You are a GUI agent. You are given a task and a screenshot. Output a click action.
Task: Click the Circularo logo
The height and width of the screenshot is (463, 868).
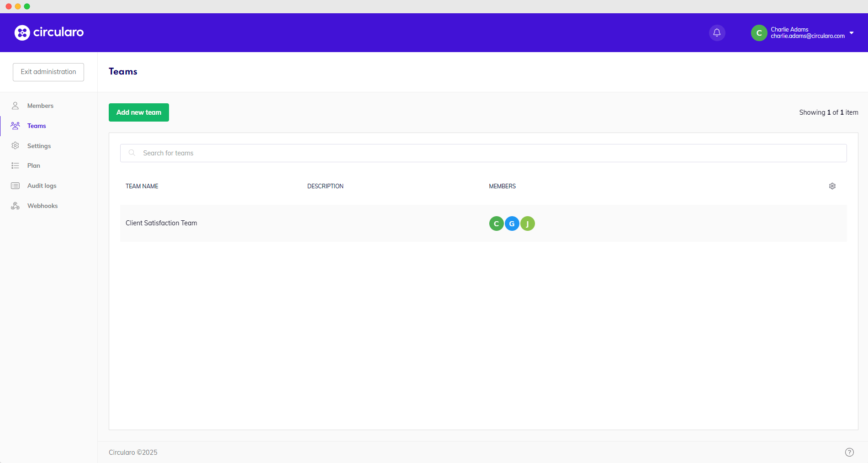[x=49, y=32]
